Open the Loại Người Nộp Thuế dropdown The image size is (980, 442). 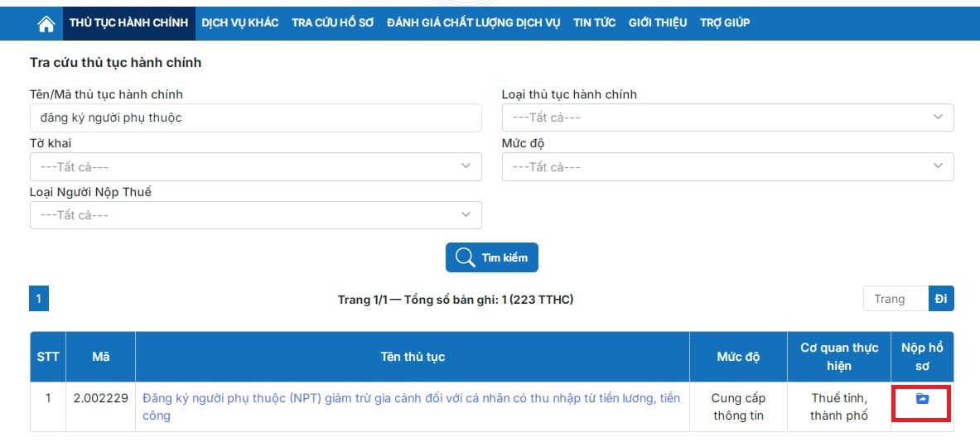click(255, 215)
